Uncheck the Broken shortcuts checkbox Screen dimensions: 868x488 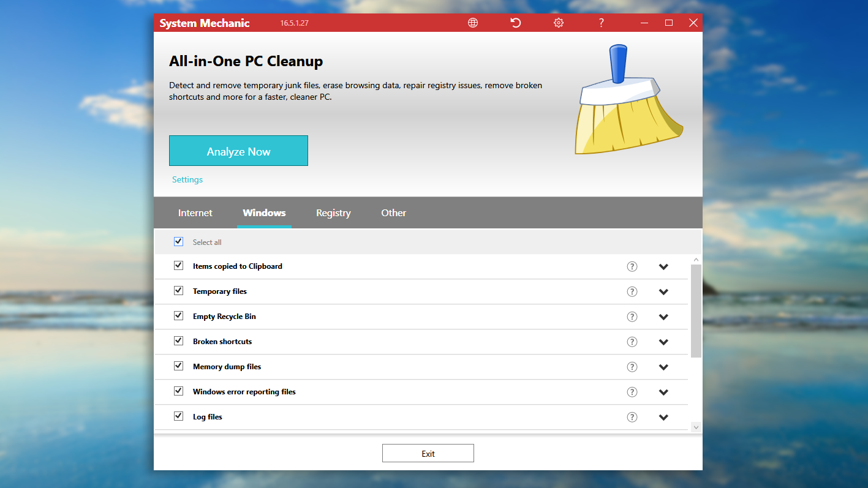click(178, 340)
